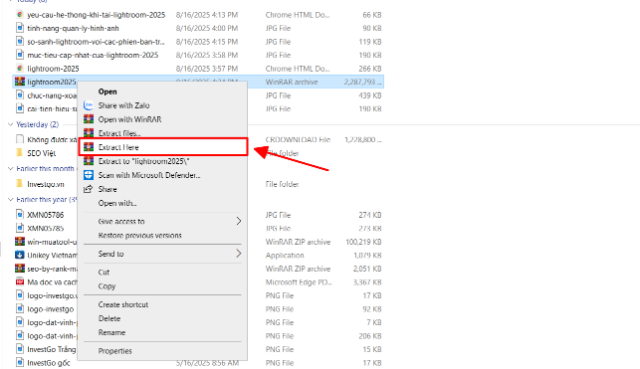Click image icon of tinh-nang-quan-ly-hinh-anh
This screenshot has height=369, width=640.
(x=20, y=28)
